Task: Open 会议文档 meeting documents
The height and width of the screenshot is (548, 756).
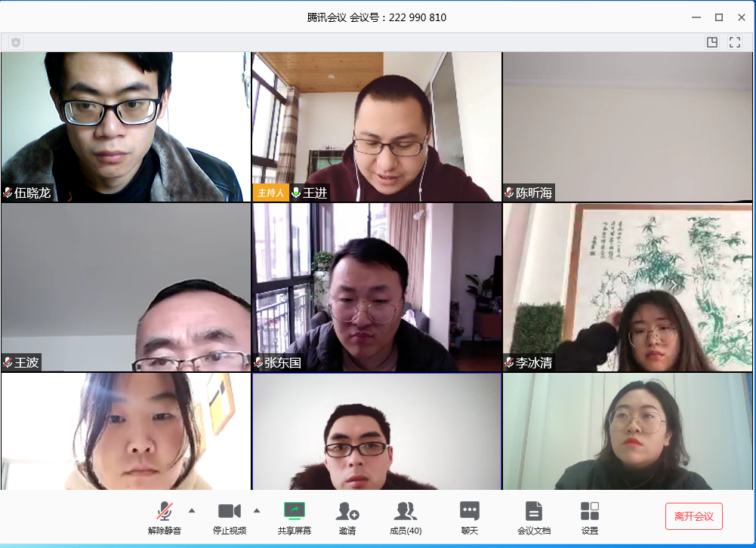Action: point(534,518)
